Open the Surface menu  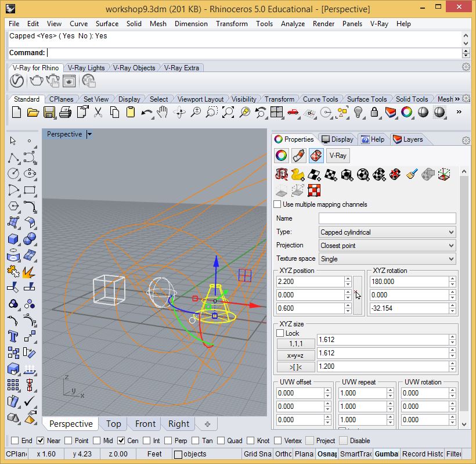pyautogui.click(x=107, y=24)
